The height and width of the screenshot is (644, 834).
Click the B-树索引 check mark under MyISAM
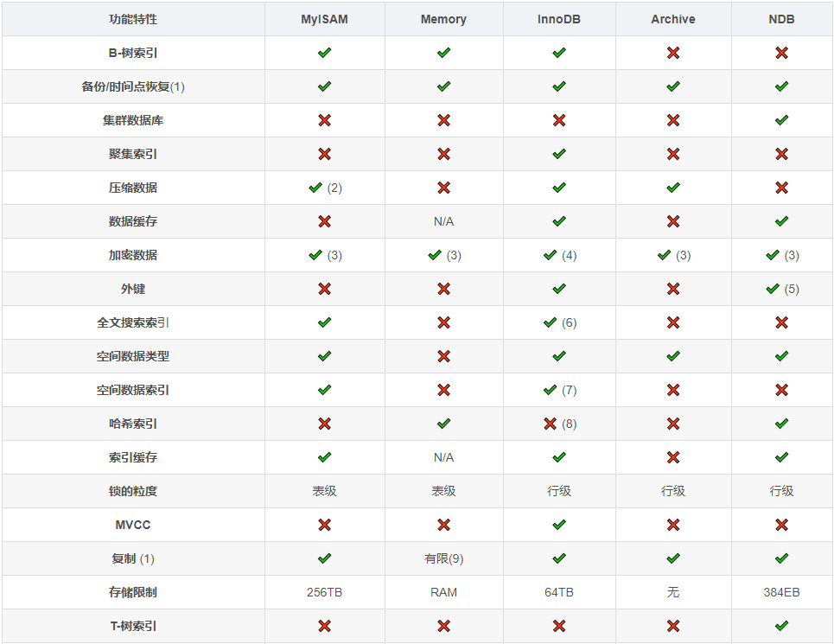coord(324,53)
